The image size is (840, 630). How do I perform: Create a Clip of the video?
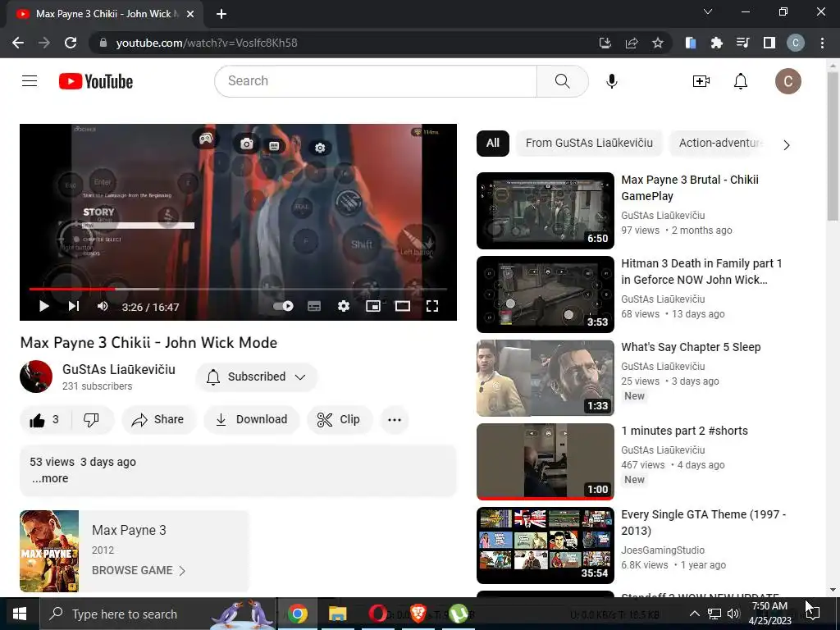339,419
